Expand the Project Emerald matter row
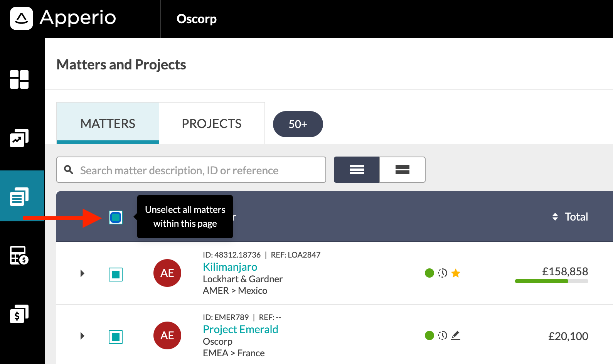The height and width of the screenshot is (364, 613). point(82,336)
